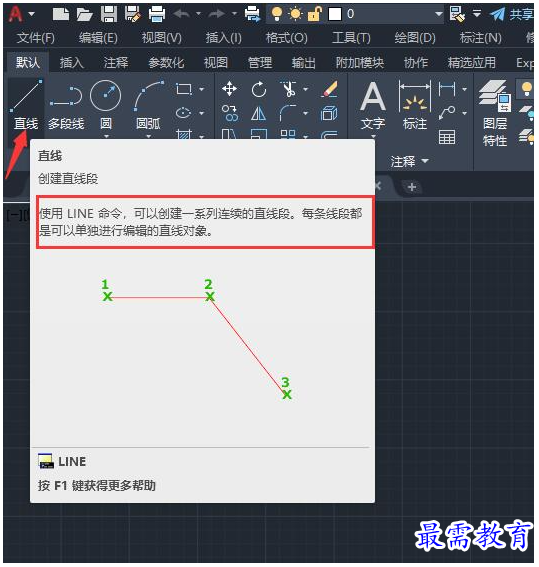Image resolution: width=539 pixels, height=567 pixels.
Task: Switch to the 参数化 ribbon tab
Action: [x=166, y=63]
